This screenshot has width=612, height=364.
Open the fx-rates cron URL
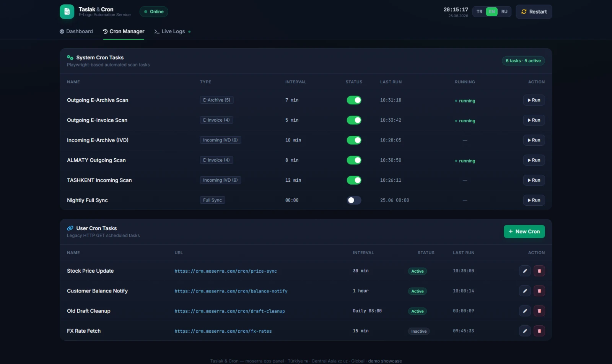[x=223, y=331]
